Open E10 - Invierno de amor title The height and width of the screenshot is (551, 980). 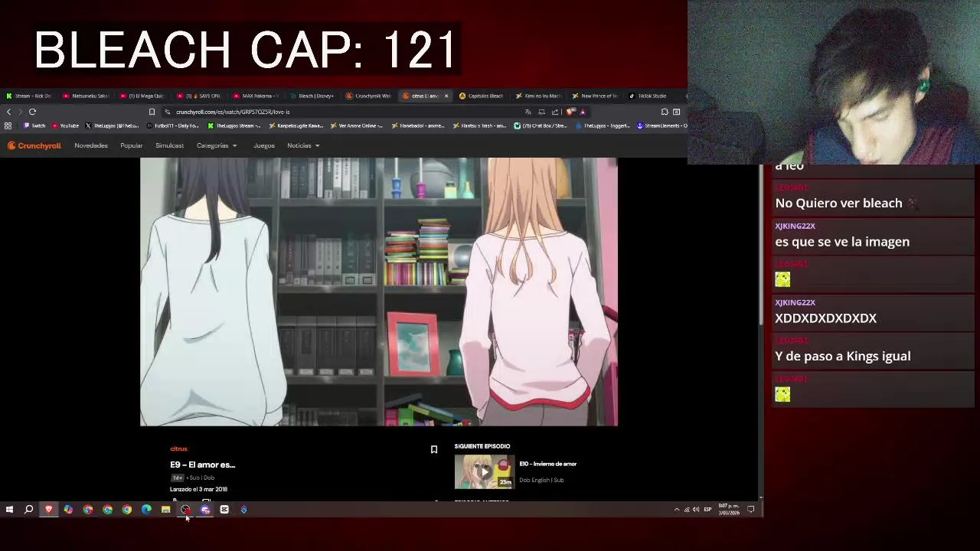pos(548,464)
